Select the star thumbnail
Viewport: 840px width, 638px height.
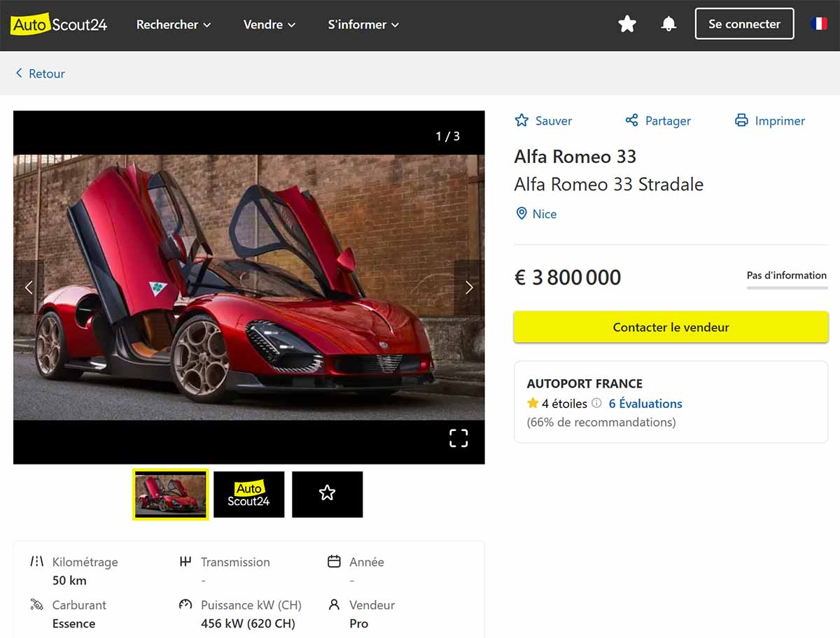[327, 495]
